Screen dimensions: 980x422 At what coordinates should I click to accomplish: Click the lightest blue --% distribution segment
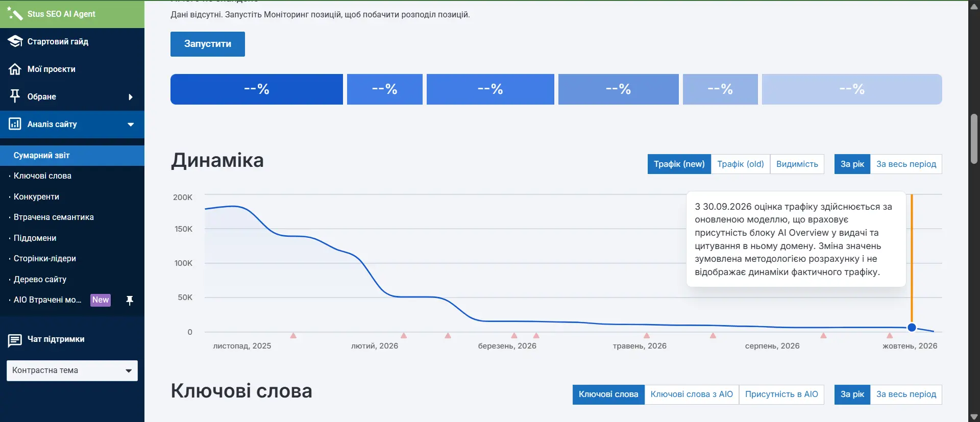click(852, 89)
